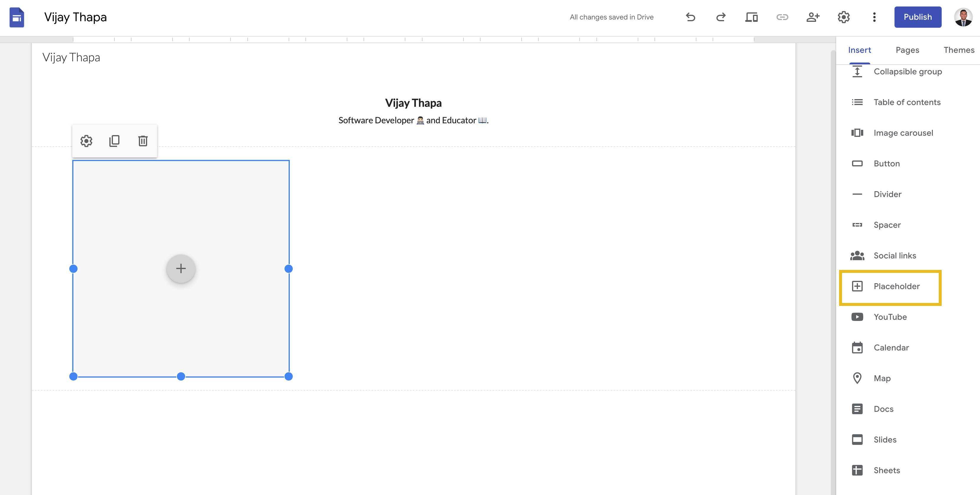Open site Settings gear in header
The height and width of the screenshot is (495, 980).
point(843,17)
